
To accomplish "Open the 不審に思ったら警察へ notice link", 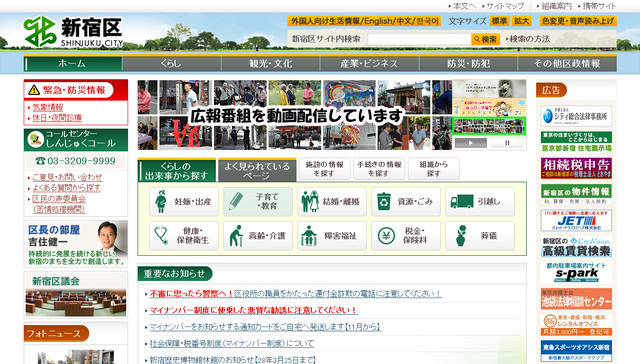I will pos(296,294).
